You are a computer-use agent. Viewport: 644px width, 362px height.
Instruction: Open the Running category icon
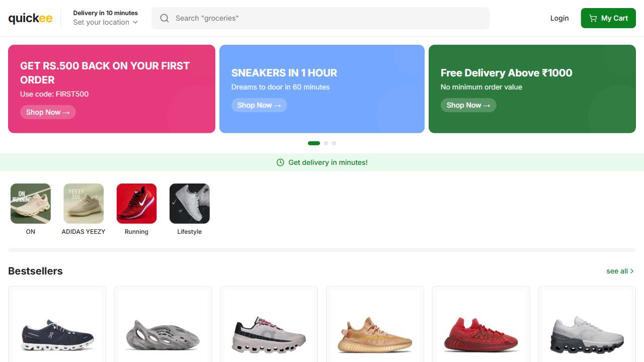click(136, 204)
